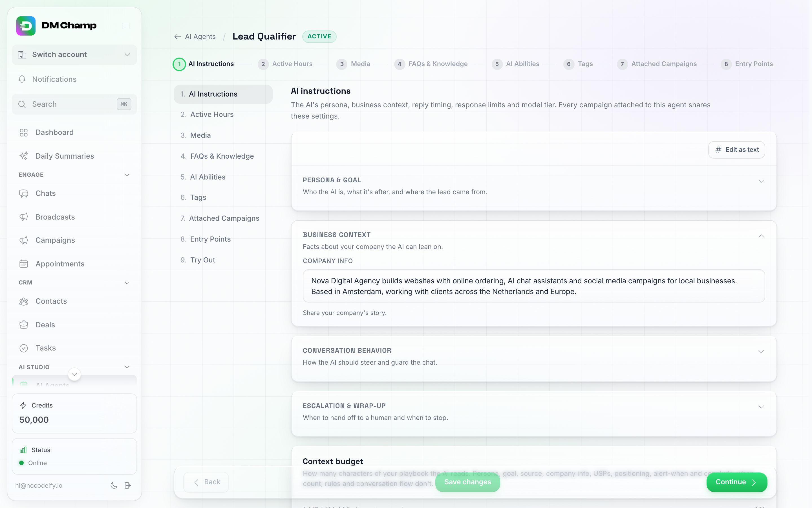The image size is (812, 508).
Task: Click the hi@nocodeify.io account email
Action: [39, 485]
